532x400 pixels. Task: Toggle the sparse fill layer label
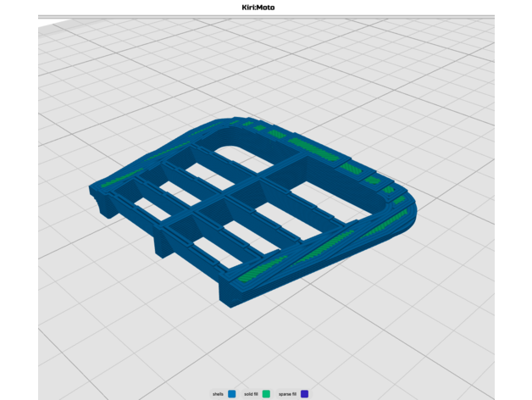[287, 394]
